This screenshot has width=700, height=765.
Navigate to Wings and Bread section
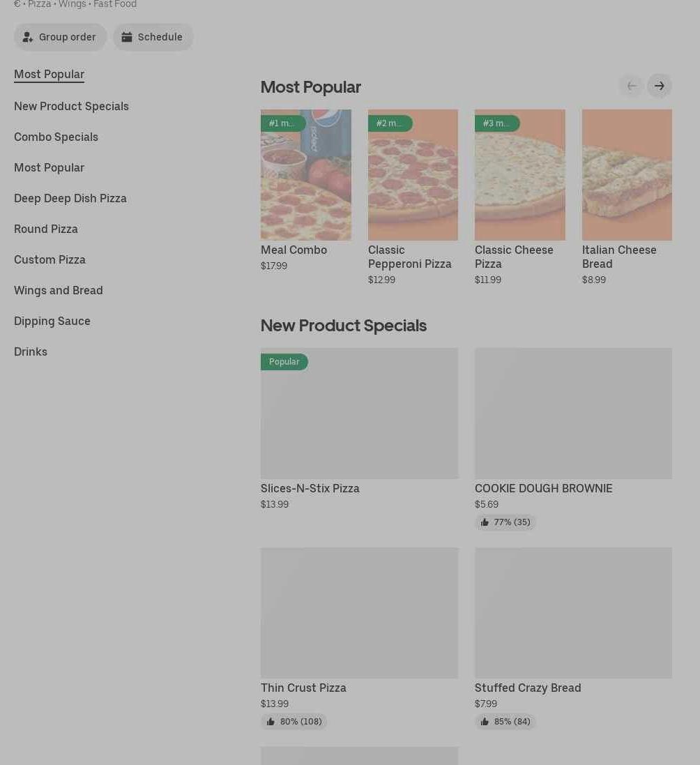58,290
